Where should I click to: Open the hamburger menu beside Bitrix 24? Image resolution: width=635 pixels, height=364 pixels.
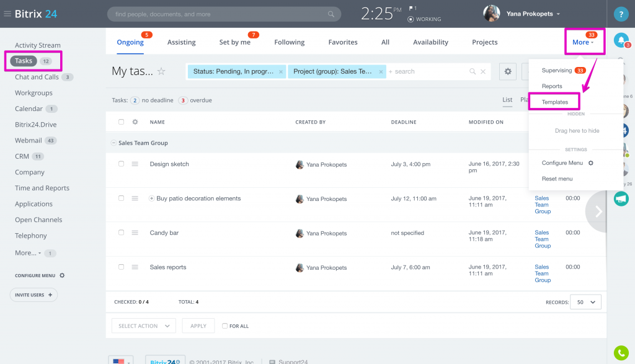pyautogui.click(x=7, y=14)
